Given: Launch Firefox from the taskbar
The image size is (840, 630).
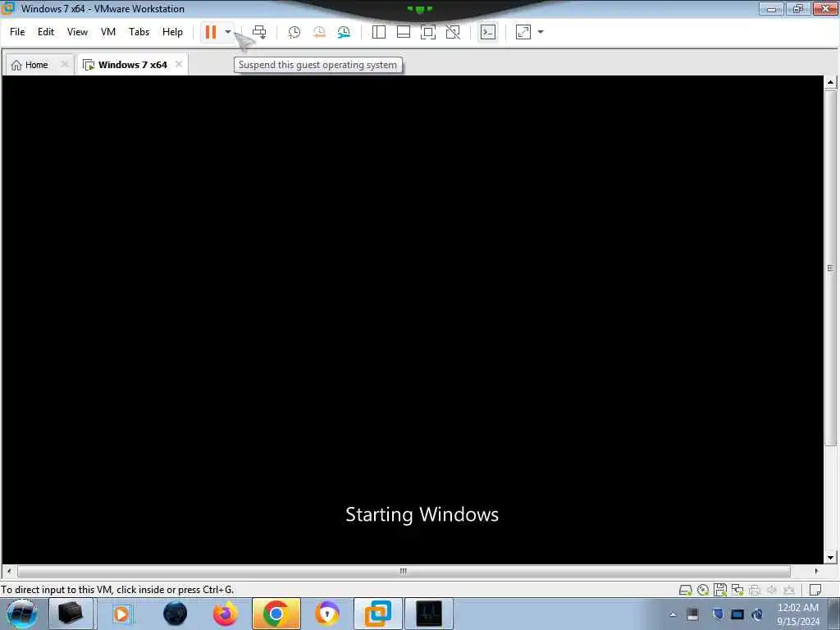Looking at the screenshot, I should point(226,614).
